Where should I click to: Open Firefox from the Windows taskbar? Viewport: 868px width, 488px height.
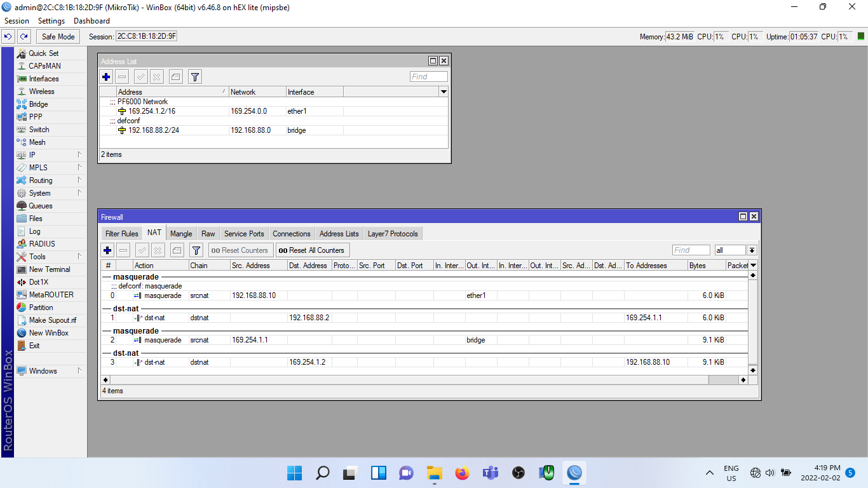tap(462, 473)
